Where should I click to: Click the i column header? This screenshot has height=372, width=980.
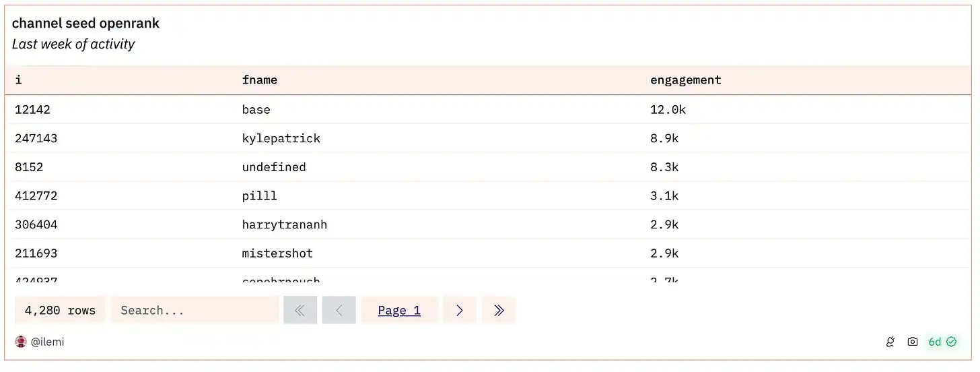pyautogui.click(x=18, y=80)
